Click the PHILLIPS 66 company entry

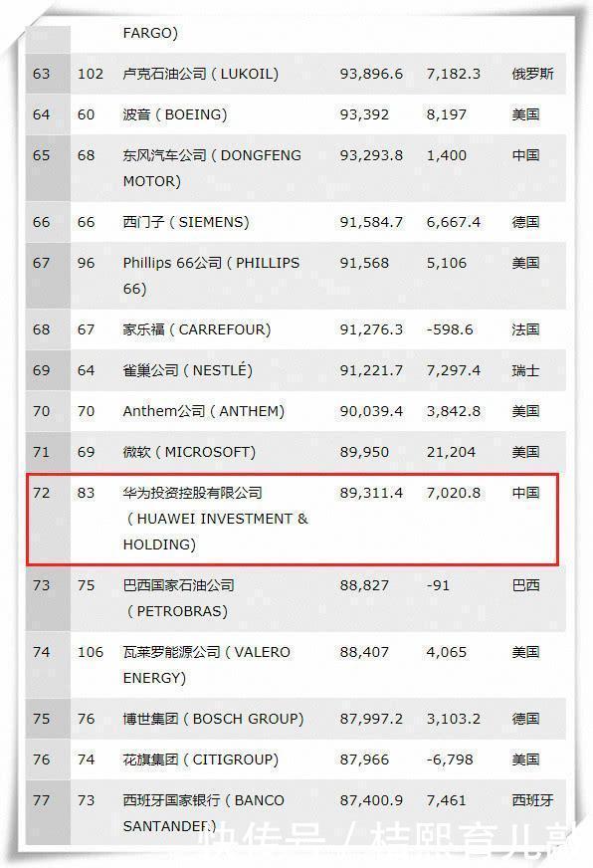[x=211, y=275]
